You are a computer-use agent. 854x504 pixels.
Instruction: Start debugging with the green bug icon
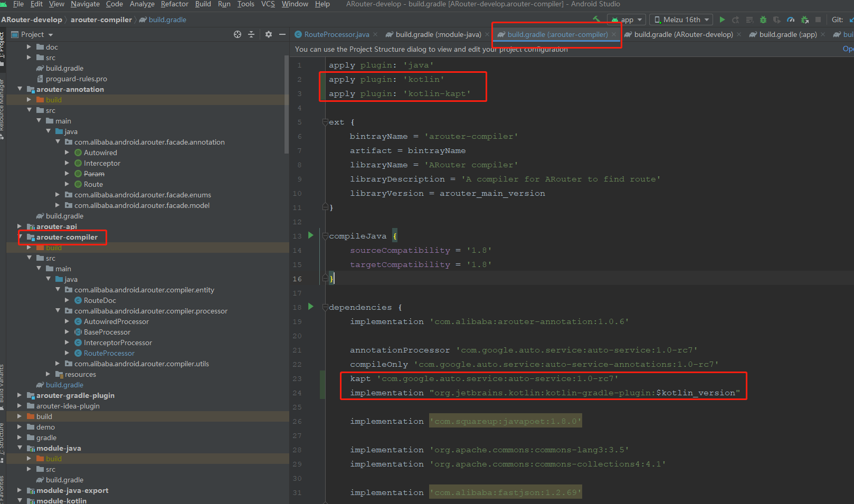[763, 20]
